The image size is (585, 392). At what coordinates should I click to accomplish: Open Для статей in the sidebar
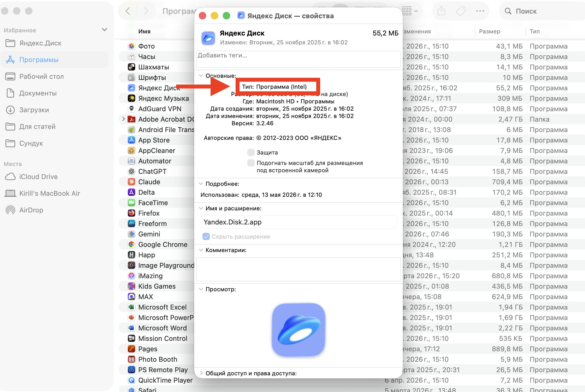point(54,127)
